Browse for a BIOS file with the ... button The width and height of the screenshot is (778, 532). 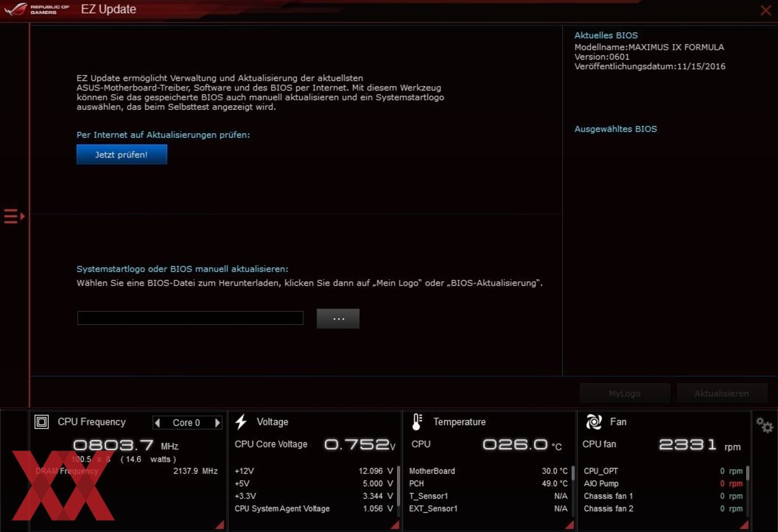pos(338,319)
